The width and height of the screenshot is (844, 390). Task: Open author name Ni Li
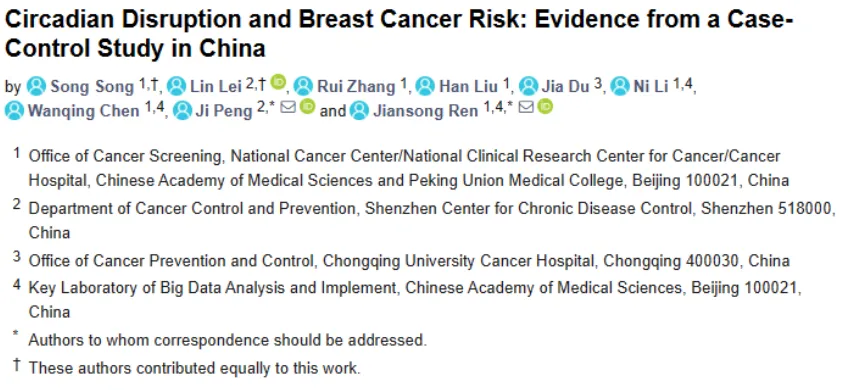[650, 87]
